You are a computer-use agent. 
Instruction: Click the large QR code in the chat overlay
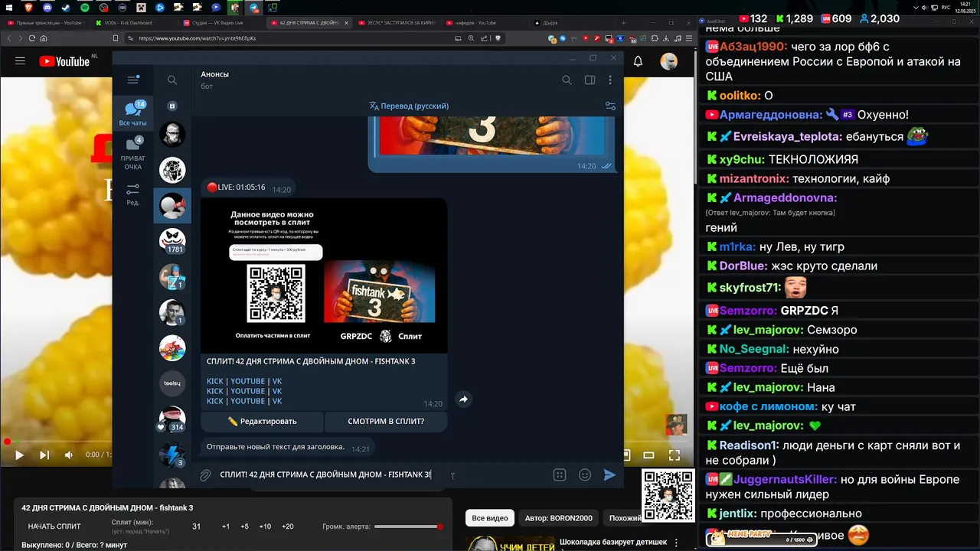point(668,495)
